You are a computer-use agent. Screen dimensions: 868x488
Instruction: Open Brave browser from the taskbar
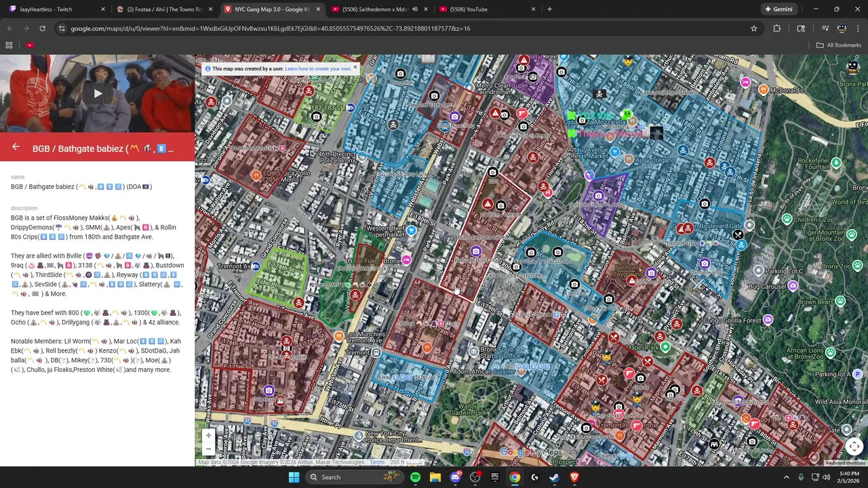click(x=574, y=477)
